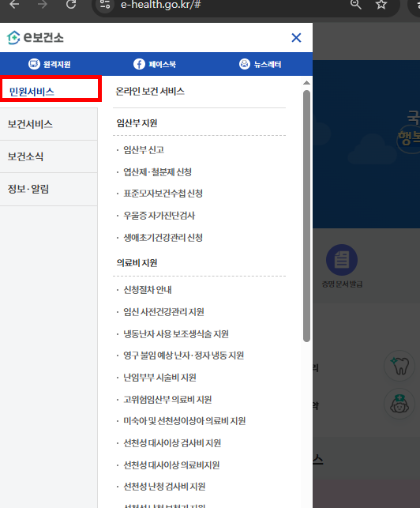Open 임신 사전건강관리 지원
420x508 pixels.
163,311
